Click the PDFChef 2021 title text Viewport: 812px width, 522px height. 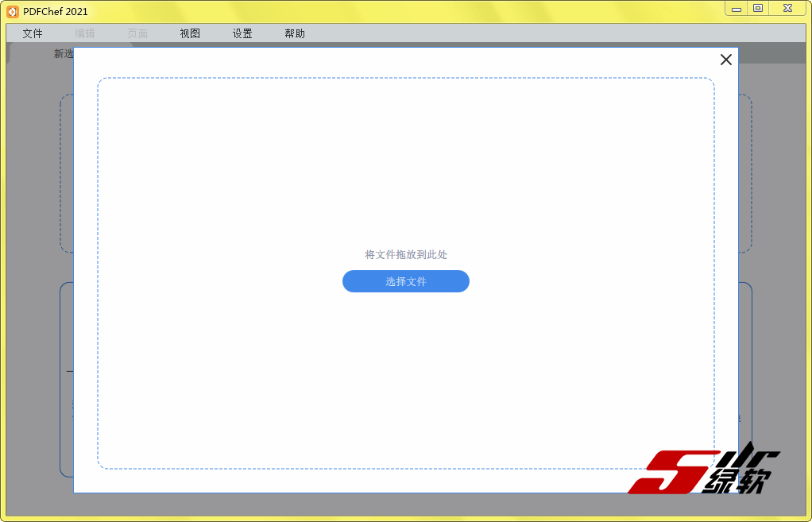pos(56,11)
